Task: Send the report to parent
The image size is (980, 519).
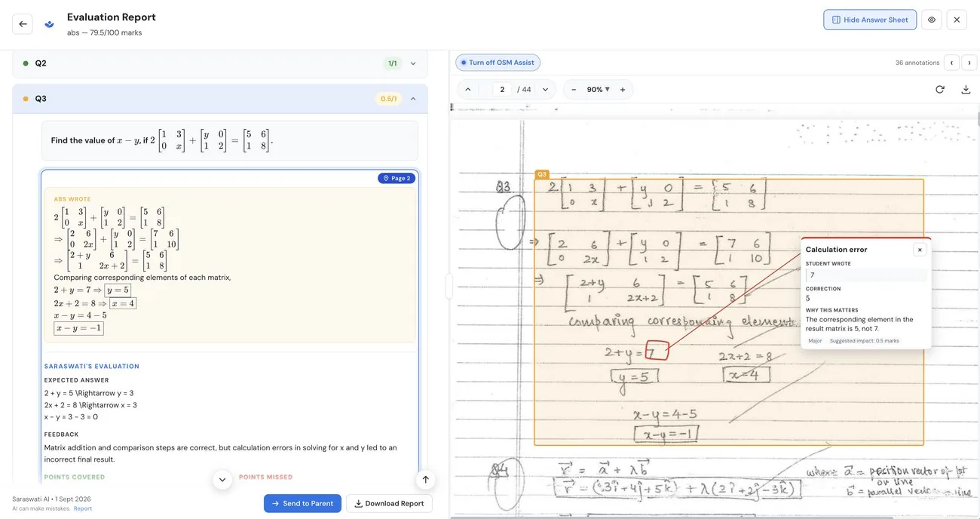Action: 302,503
